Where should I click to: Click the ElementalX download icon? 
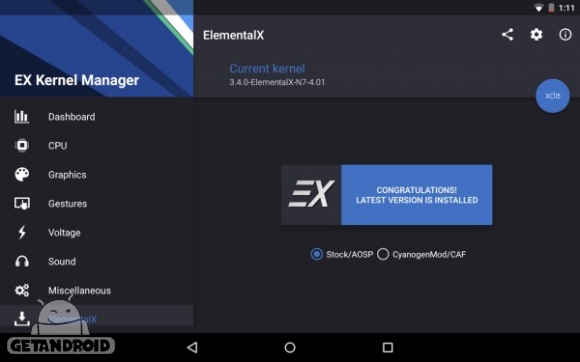coord(22,318)
